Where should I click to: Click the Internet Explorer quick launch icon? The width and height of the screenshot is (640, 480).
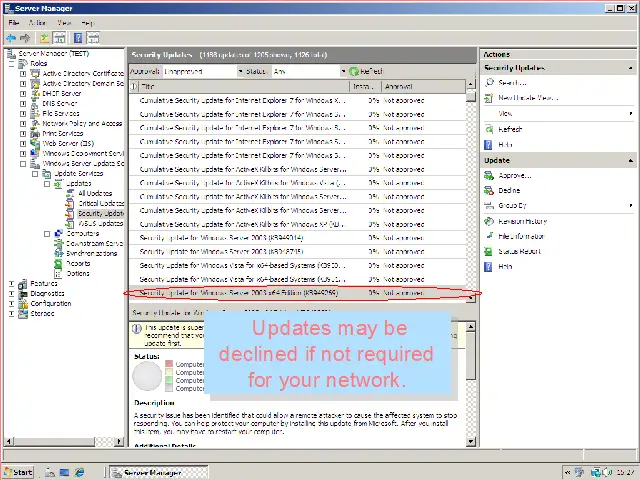pos(79,472)
